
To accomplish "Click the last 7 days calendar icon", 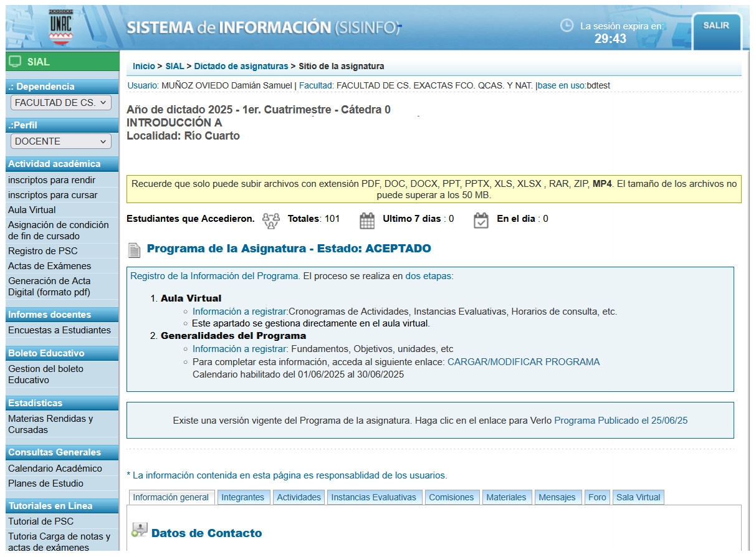I will tap(367, 220).
